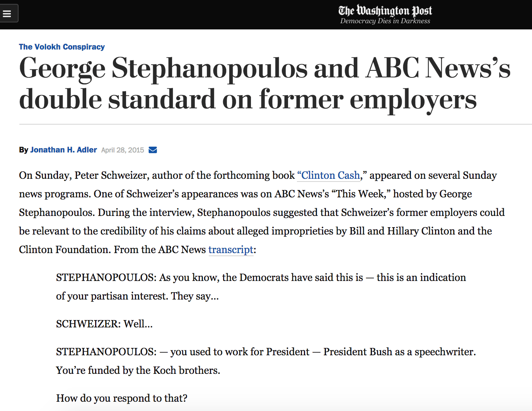Click "You're funded by the Koch brothers." line
The width and height of the screenshot is (532, 411).
coord(138,370)
